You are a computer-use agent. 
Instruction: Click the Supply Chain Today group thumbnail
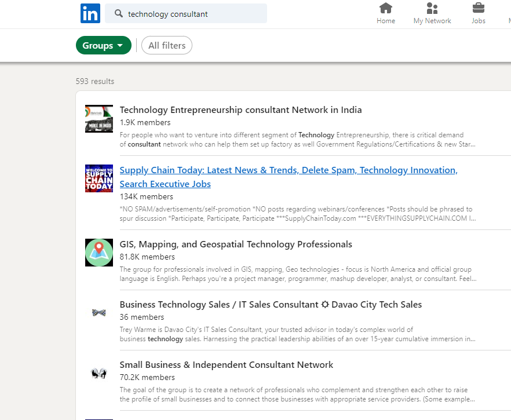(x=98, y=178)
